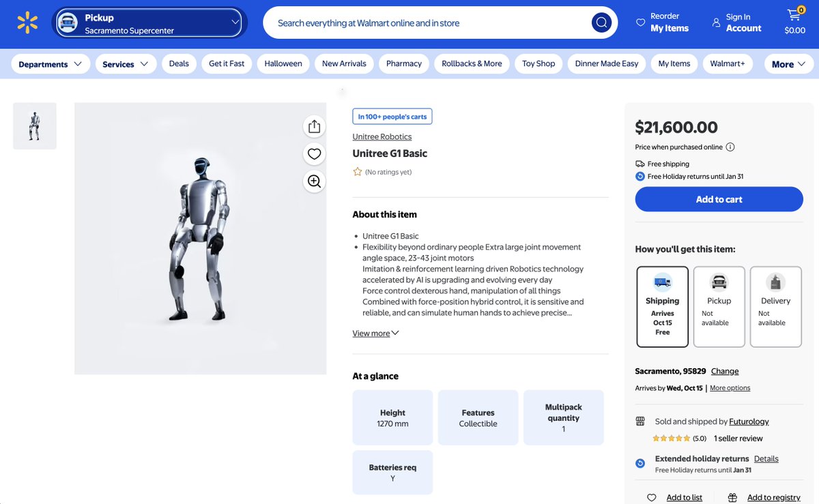Click the Extended holiday returns circular icon
819x504 pixels.
pyautogui.click(x=640, y=464)
